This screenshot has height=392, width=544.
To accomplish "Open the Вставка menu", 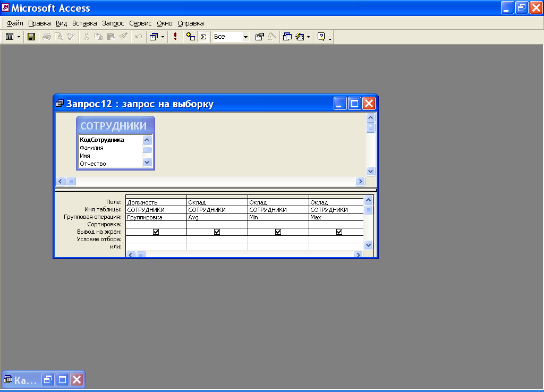I will [84, 23].
